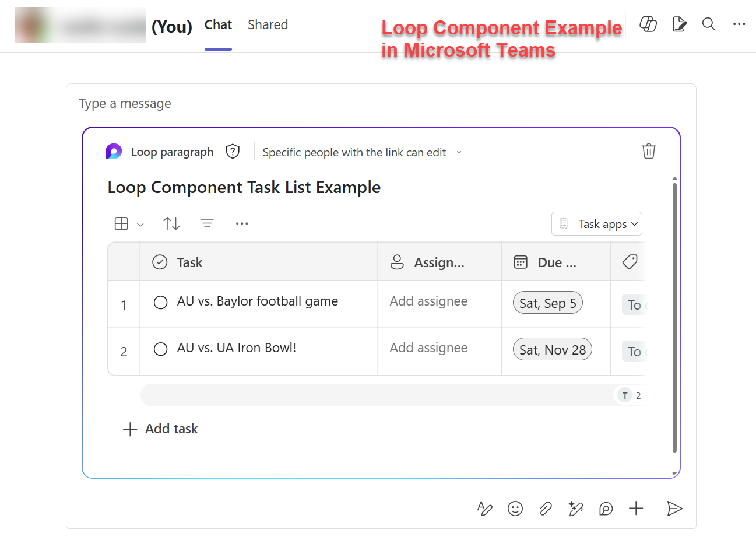
Task: Click the Due ... column header
Action: [555, 262]
